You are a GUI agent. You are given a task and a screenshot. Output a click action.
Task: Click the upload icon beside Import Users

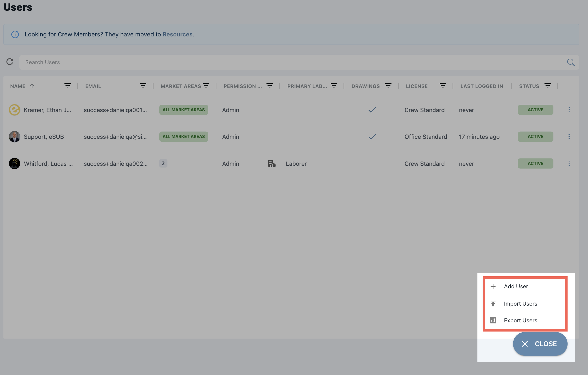[x=493, y=304]
